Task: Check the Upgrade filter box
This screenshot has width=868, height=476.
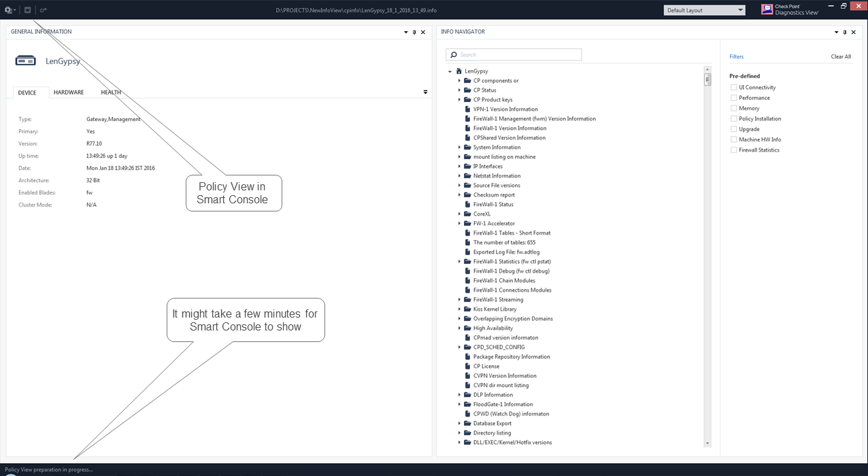Action: 733,129
